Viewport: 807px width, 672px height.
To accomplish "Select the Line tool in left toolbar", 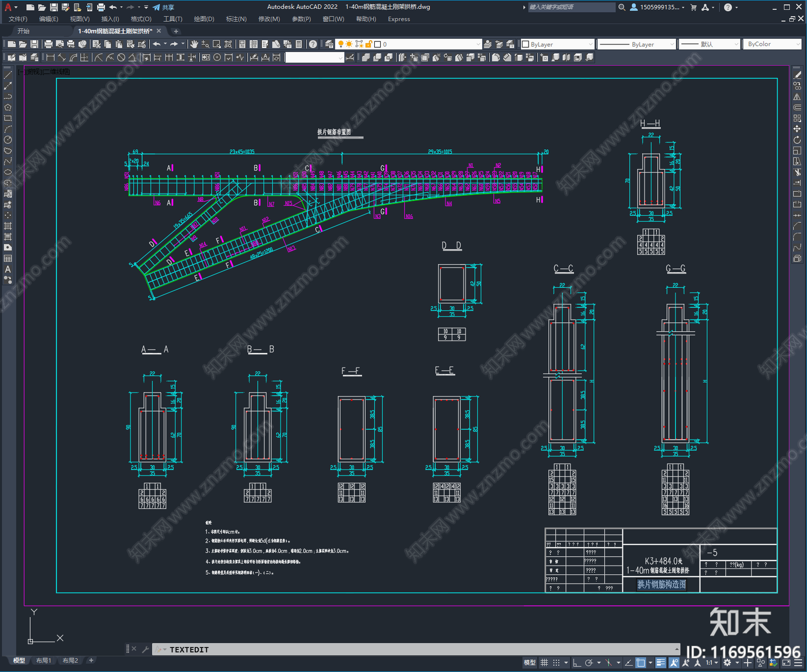I will pyautogui.click(x=8, y=75).
